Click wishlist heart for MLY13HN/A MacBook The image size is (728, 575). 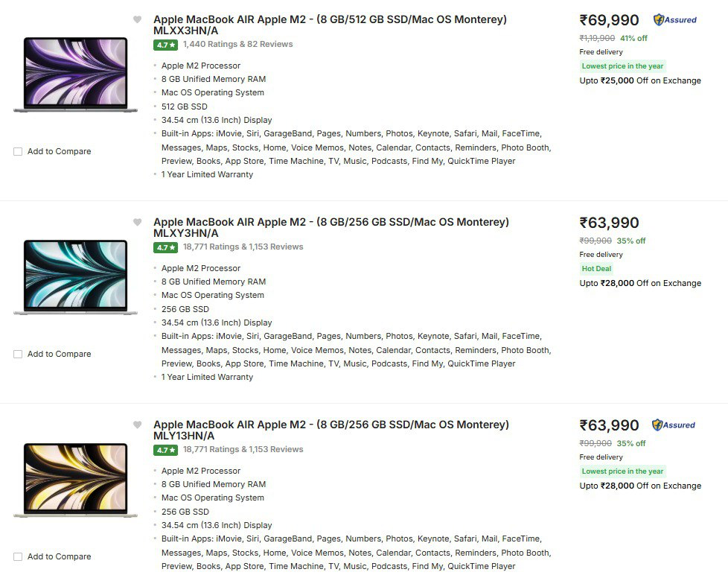pos(137,425)
